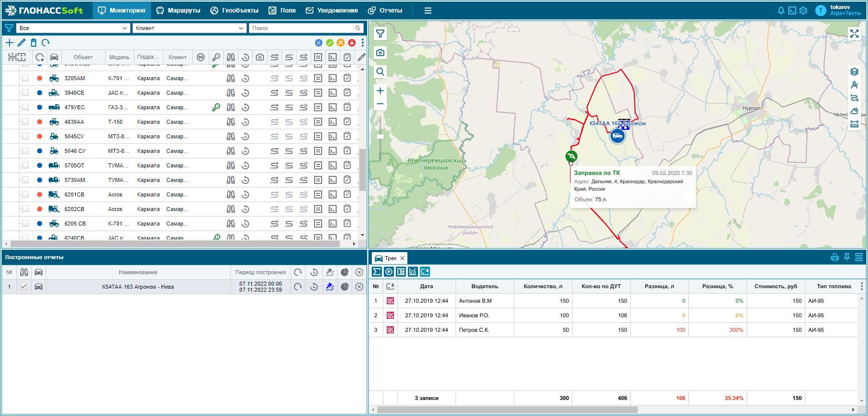Open map search magnifier tool
The image size is (868, 416).
click(380, 72)
